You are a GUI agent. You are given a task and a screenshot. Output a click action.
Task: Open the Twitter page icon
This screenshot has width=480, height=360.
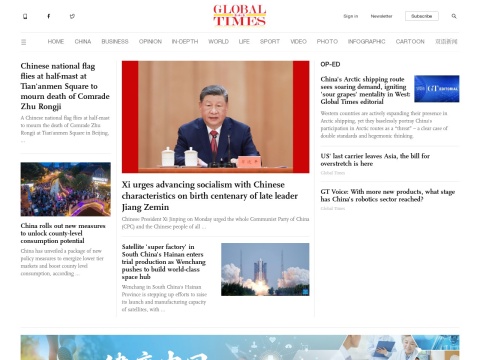coord(72,16)
